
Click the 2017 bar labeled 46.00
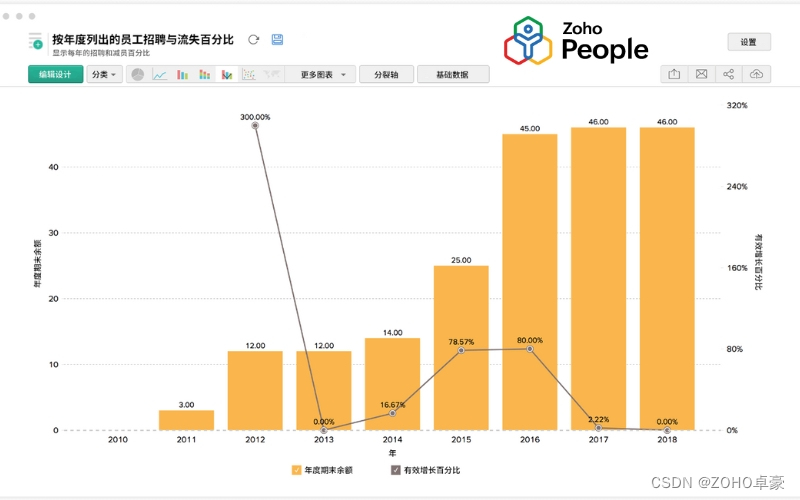(598, 279)
